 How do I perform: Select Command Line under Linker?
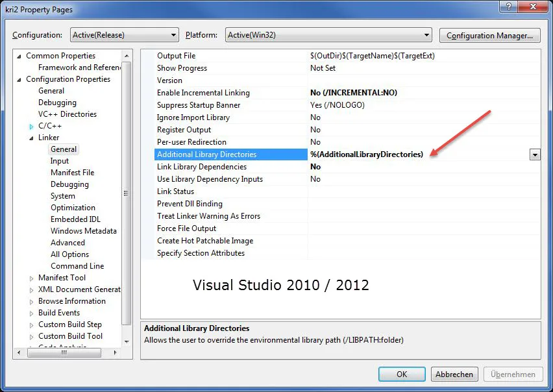[x=77, y=266]
